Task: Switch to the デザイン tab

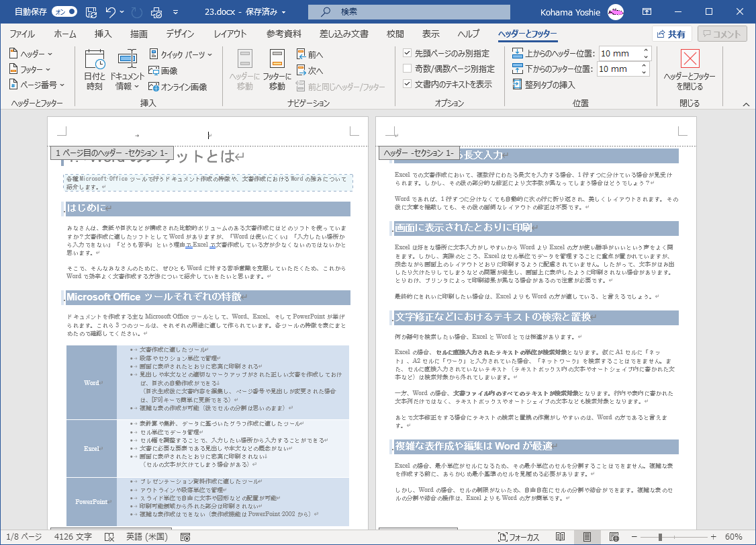Action: [180, 34]
